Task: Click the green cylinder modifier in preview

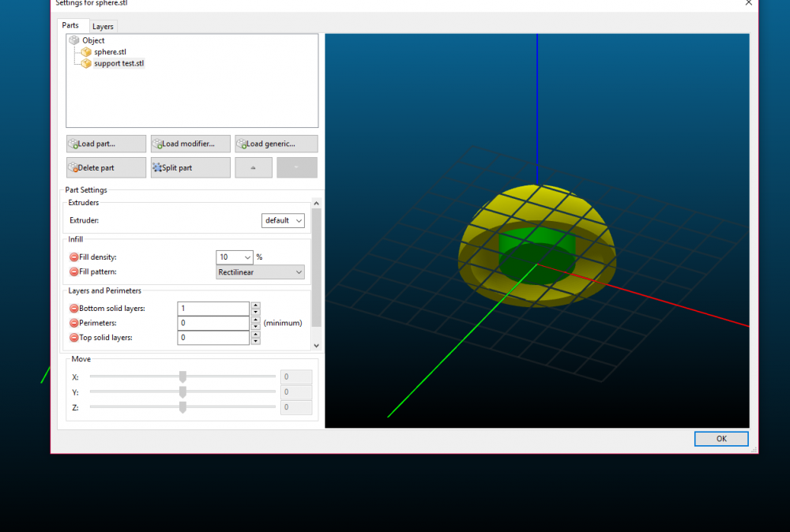Action: pos(537,255)
